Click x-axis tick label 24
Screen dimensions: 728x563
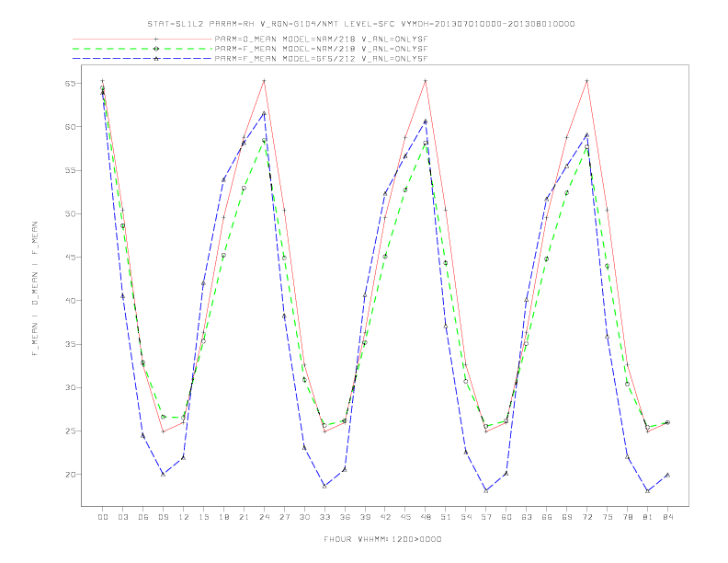[264, 517]
